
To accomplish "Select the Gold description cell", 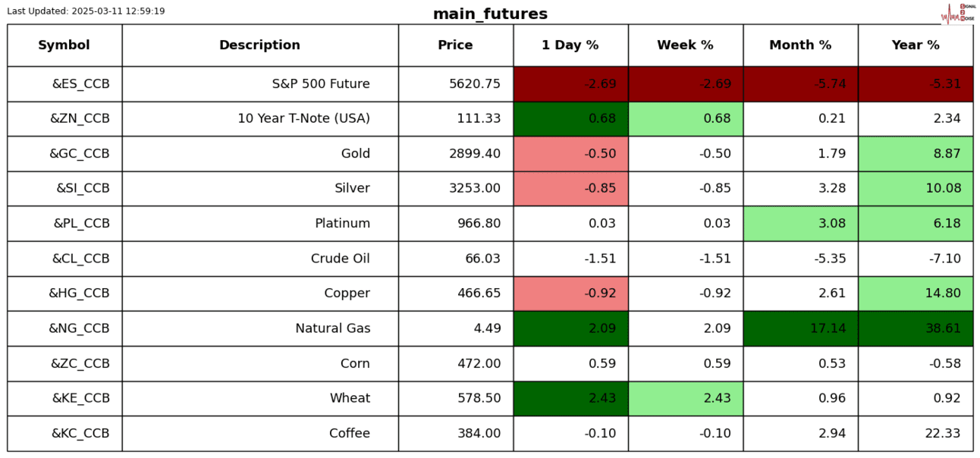I will [x=260, y=154].
